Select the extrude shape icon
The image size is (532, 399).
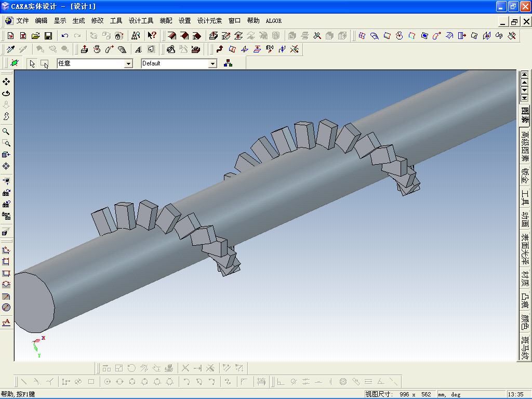85,49
